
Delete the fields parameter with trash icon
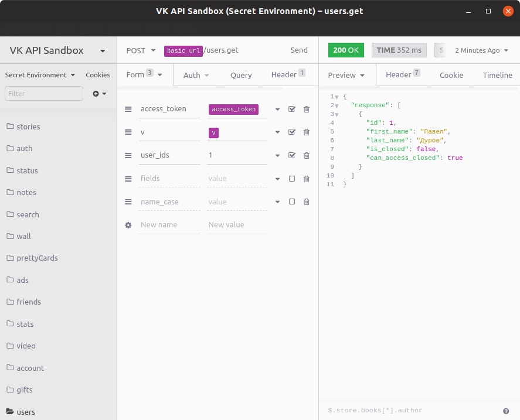(x=307, y=179)
